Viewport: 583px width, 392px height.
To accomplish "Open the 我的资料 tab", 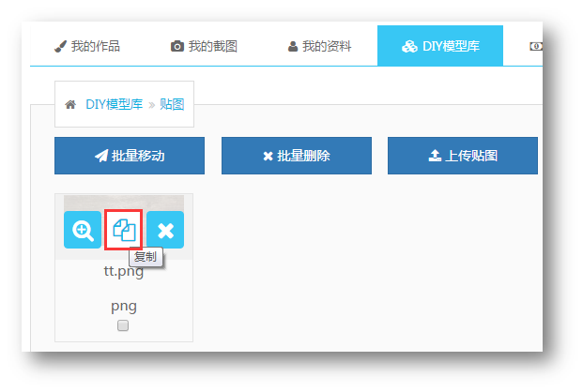I will coord(319,46).
